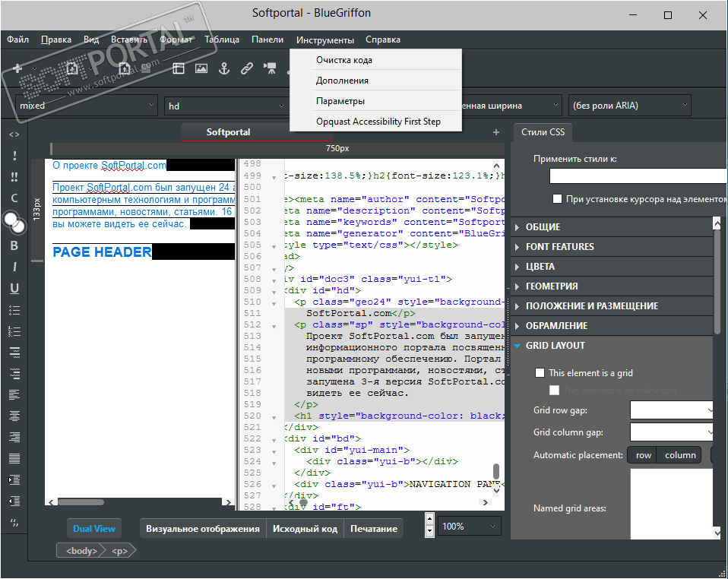Click the Dual View button

93,528
